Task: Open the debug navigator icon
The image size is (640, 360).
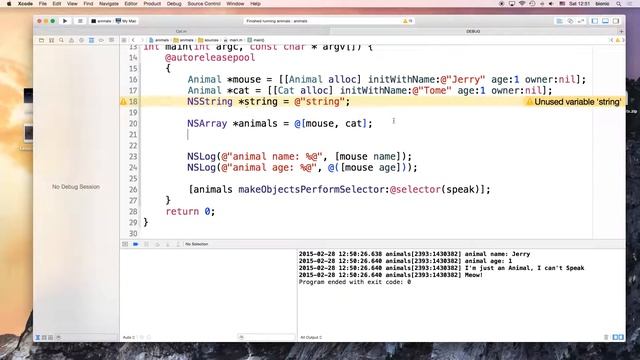Action: click(91, 40)
